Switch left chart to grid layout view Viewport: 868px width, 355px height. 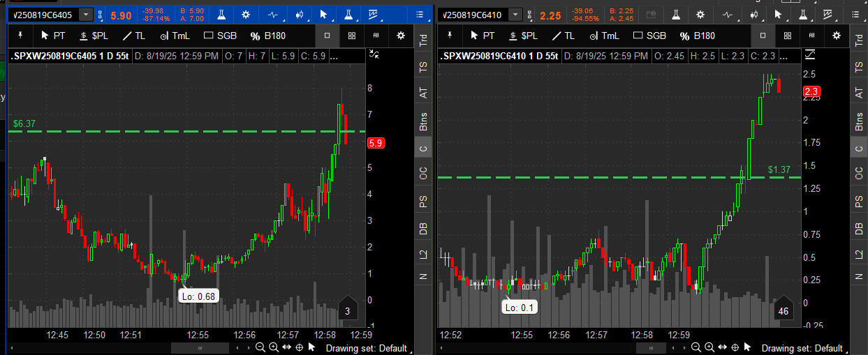click(351, 36)
